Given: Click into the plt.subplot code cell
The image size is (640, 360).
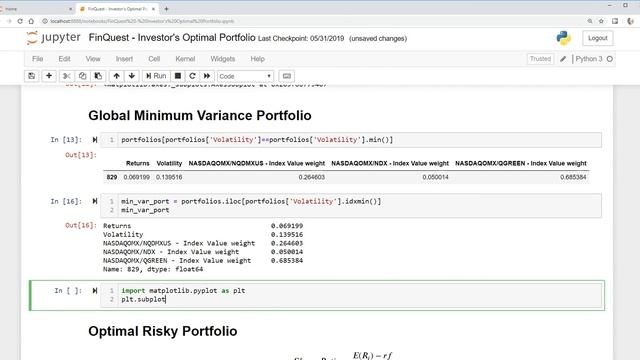Looking at the screenshot, I should 360,295.
